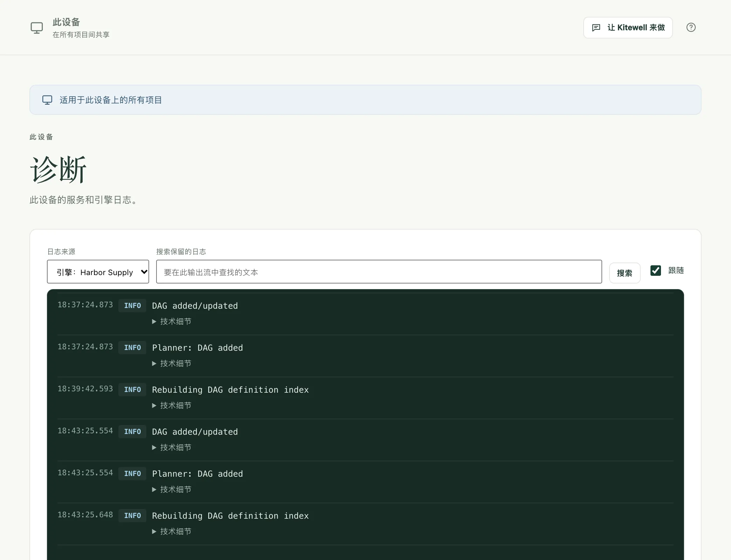The height and width of the screenshot is (560, 731).
Task: Expand 技术细节 under 18:43:25.554 DAG added/updated
Action: (x=172, y=447)
